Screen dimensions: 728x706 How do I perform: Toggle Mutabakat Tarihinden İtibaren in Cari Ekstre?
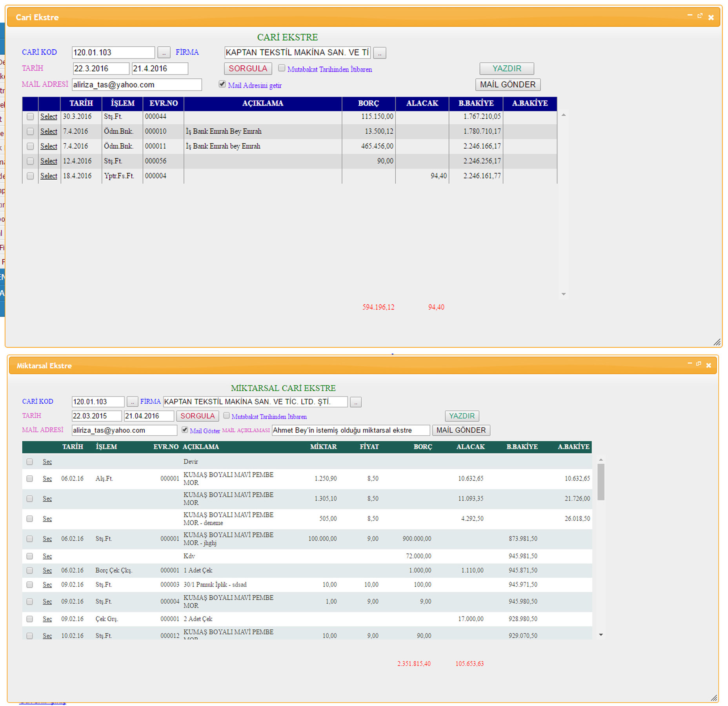[282, 68]
